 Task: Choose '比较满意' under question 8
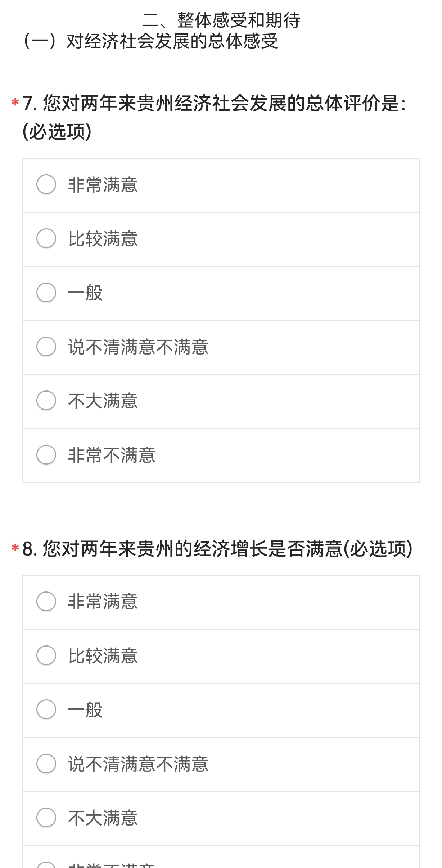[x=46, y=655]
